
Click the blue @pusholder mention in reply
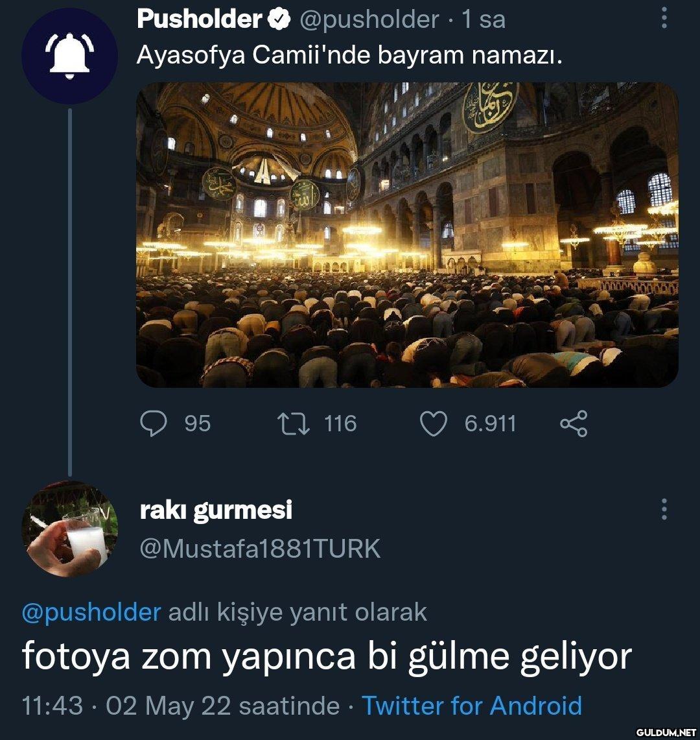pyautogui.click(x=91, y=612)
